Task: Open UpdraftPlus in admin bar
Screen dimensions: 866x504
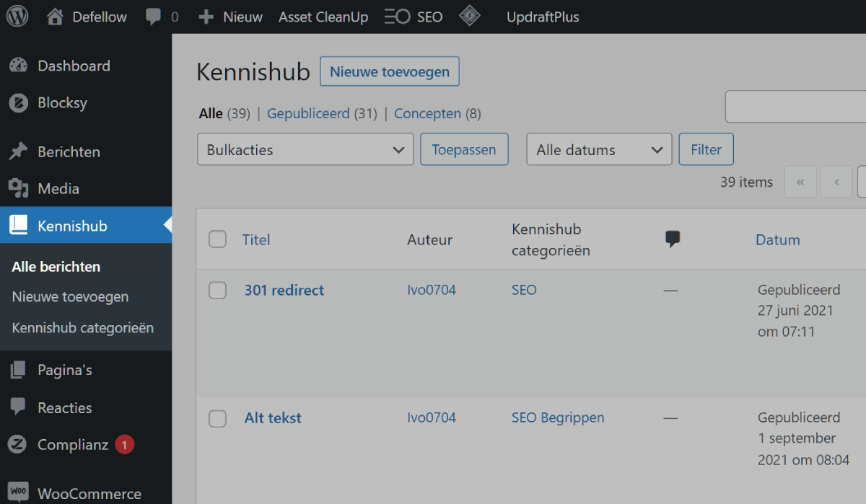Action: (x=543, y=17)
